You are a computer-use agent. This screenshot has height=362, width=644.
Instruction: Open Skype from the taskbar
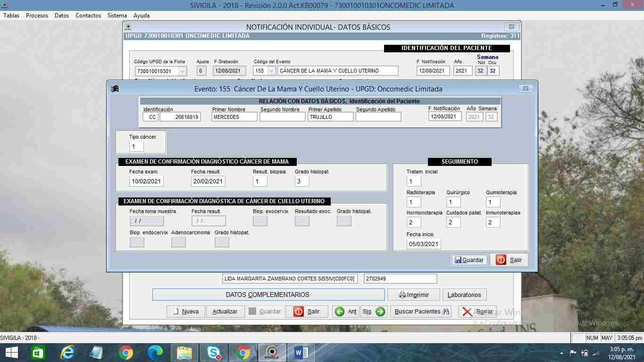point(214,352)
